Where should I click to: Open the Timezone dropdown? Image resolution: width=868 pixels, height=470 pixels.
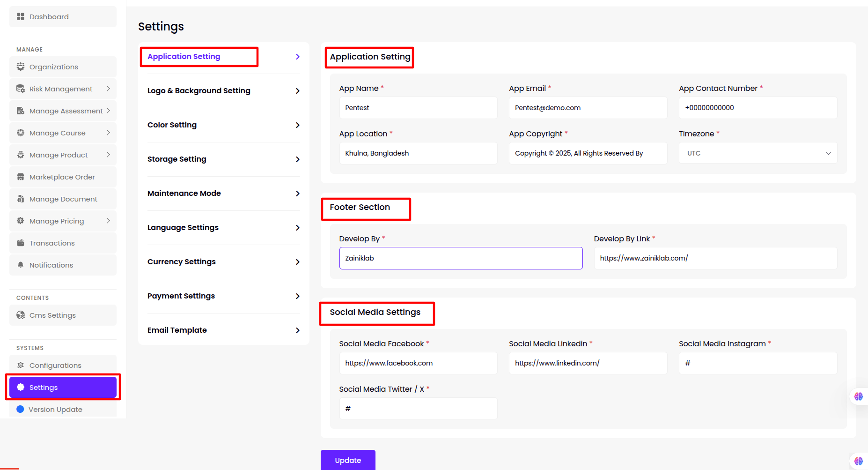tap(758, 153)
